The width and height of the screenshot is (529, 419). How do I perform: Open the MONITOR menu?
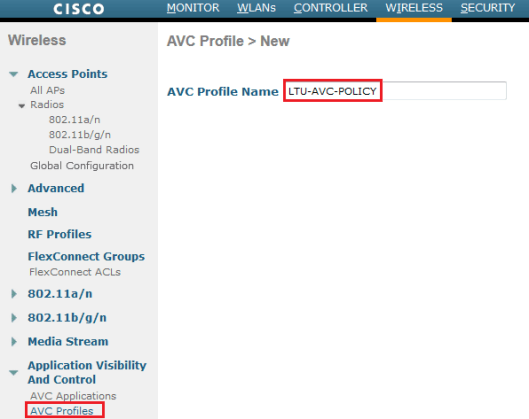click(193, 8)
